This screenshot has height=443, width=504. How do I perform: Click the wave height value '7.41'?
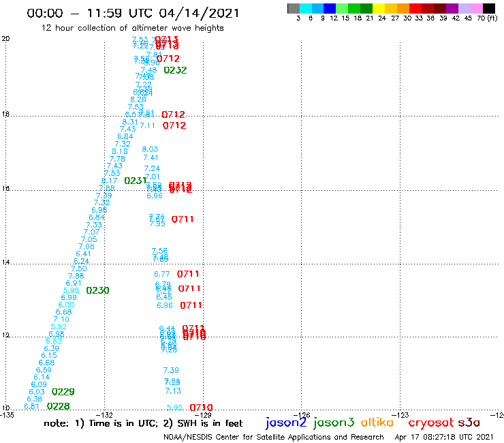(151, 157)
